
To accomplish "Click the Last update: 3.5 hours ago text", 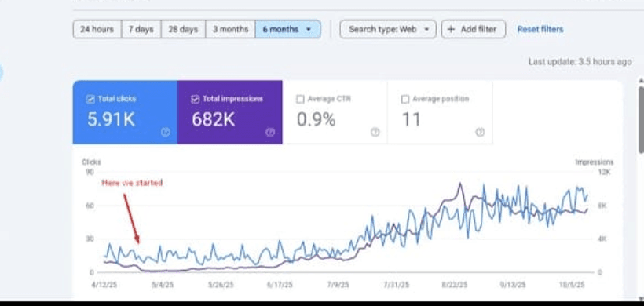I will click(x=580, y=62).
